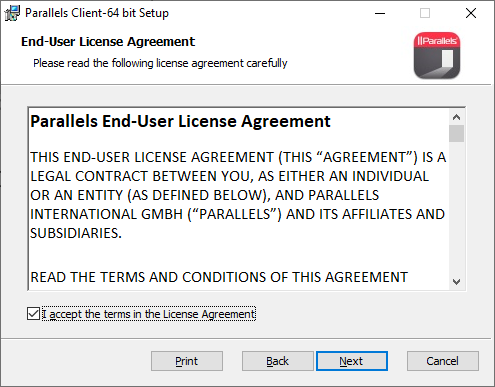Click the license scrollbar down arrow
The image size is (495, 387).
pos(456,282)
